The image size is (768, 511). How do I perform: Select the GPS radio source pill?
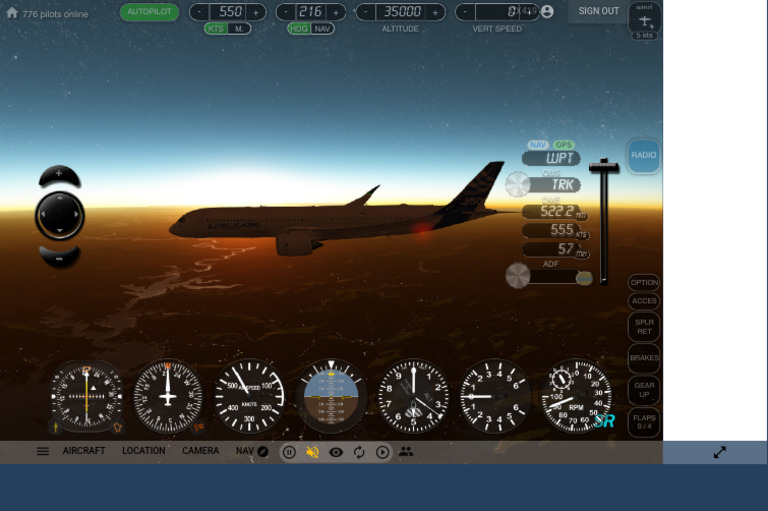pos(563,145)
